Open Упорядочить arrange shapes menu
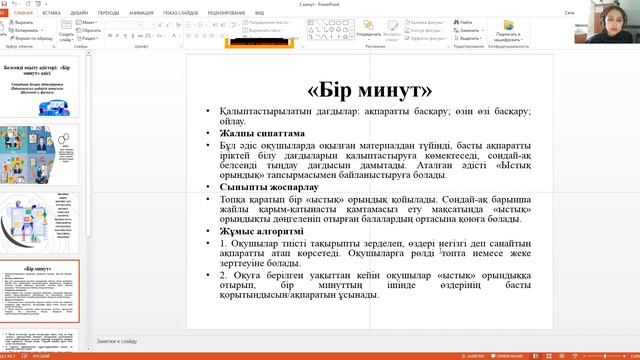 click(x=369, y=30)
